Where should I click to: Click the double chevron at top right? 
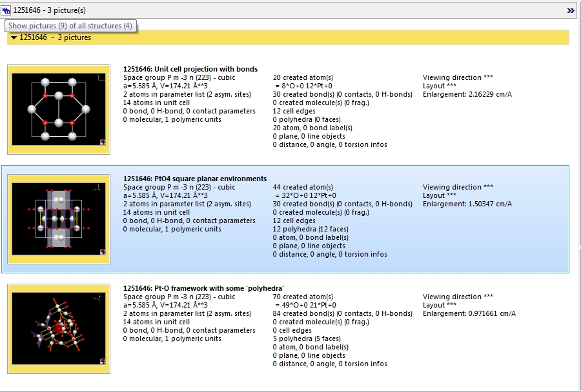[571, 10]
